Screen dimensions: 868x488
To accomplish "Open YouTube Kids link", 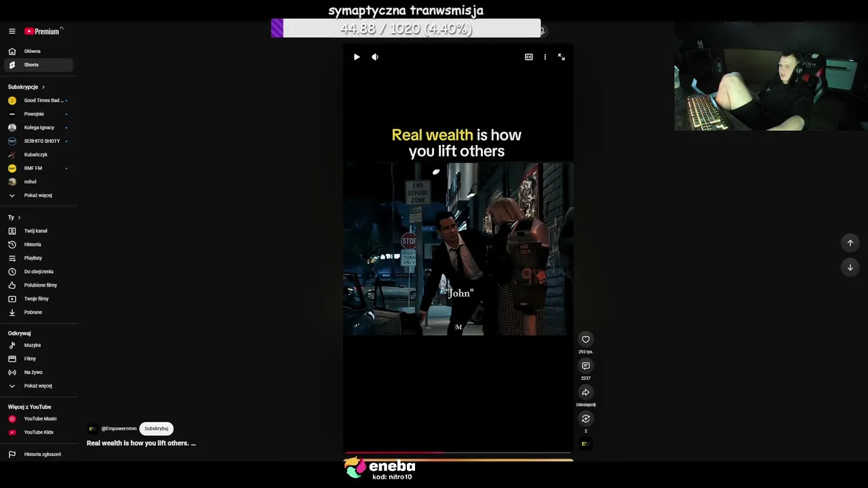I will [x=39, y=432].
